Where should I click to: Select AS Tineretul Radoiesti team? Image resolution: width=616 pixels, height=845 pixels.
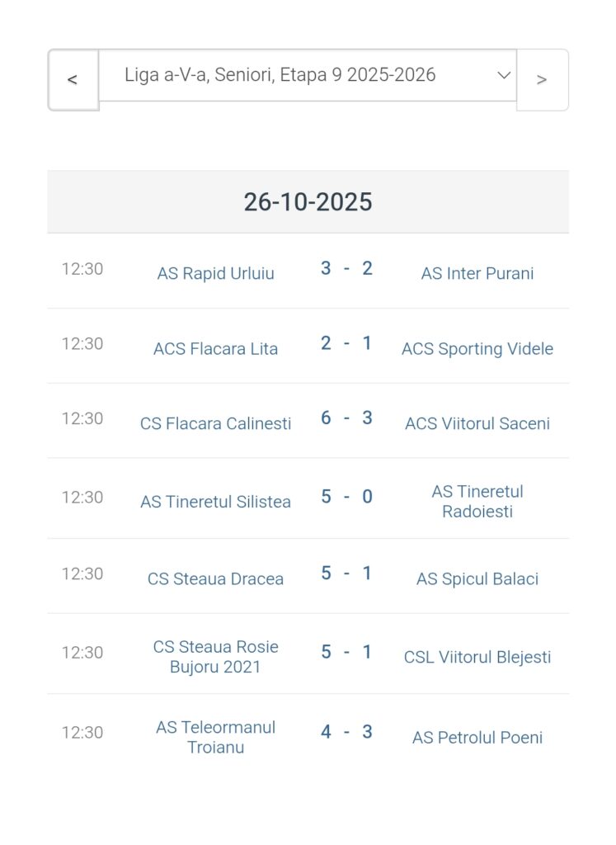[477, 501]
